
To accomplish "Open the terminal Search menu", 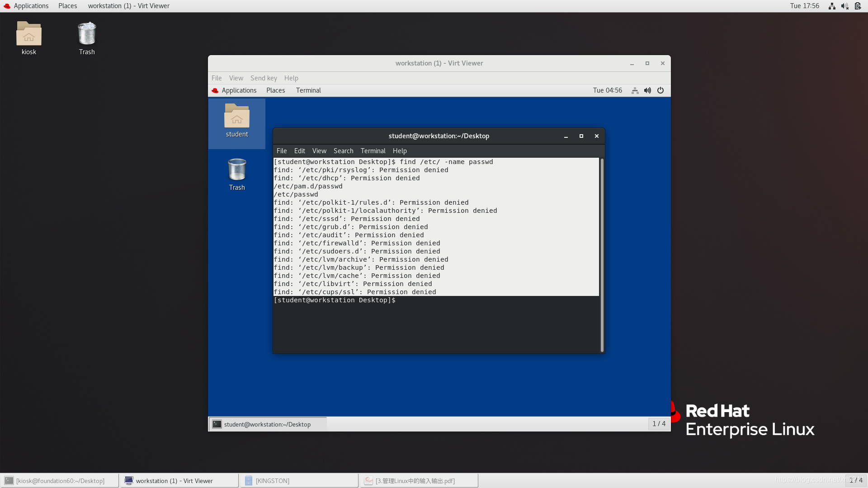I will 343,151.
